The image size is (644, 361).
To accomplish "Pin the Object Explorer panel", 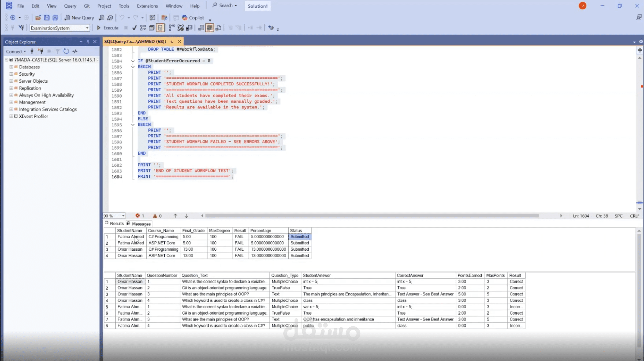I will (x=88, y=42).
